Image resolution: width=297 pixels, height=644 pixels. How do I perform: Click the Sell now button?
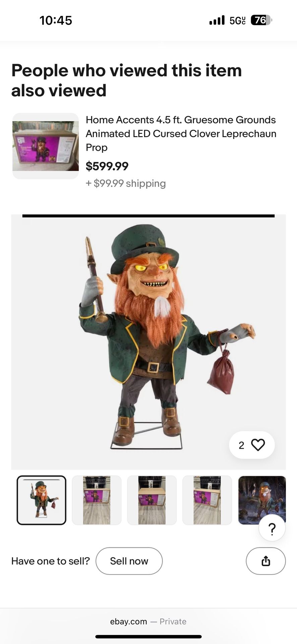pos(129,561)
